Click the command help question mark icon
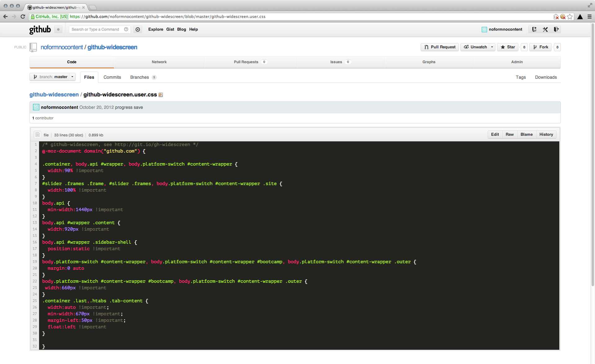 pos(126,29)
